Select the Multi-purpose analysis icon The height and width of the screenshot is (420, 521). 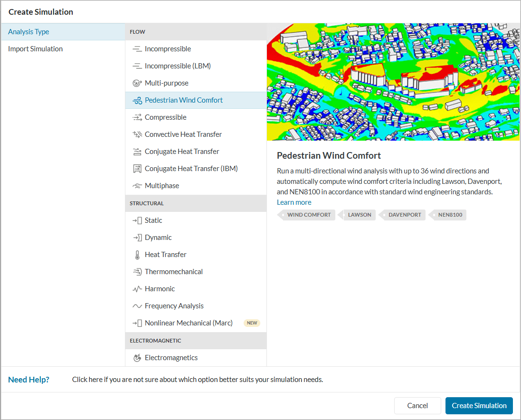click(x=137, y=83)
